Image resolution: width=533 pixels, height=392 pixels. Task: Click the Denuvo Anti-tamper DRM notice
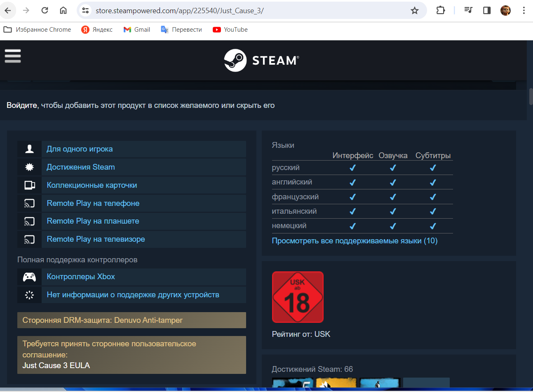131,320
